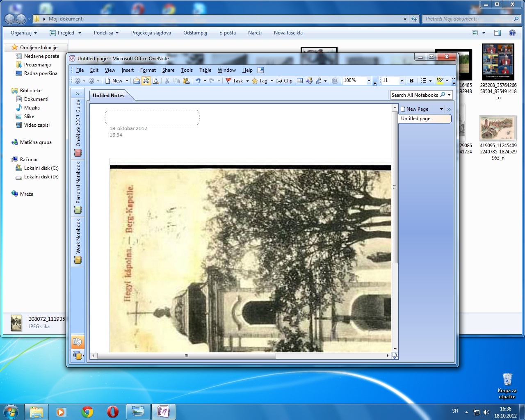Expand the zoom percentage dropdown
This screenshot has width=525, height=420.
point(369,81)
